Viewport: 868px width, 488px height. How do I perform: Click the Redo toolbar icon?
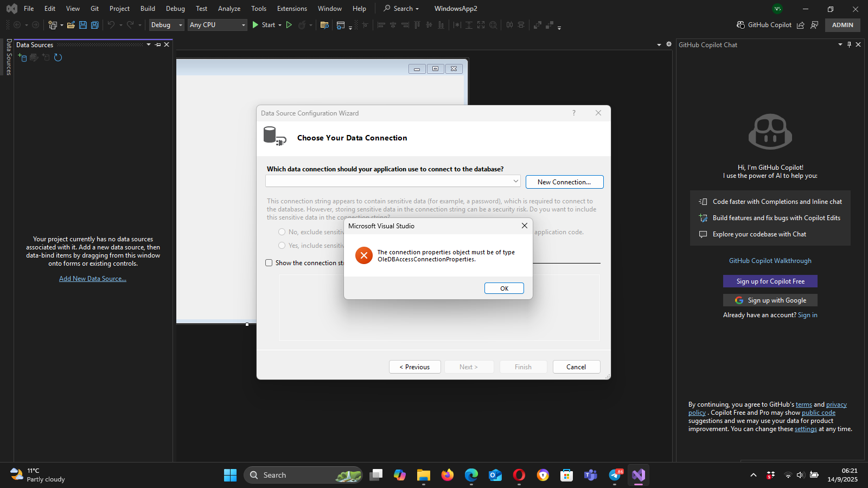point(130,25)
